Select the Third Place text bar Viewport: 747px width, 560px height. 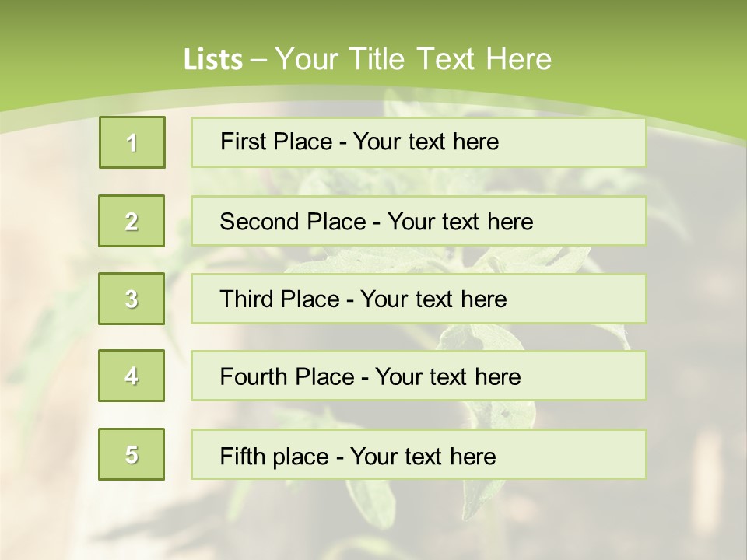point(419,299)
